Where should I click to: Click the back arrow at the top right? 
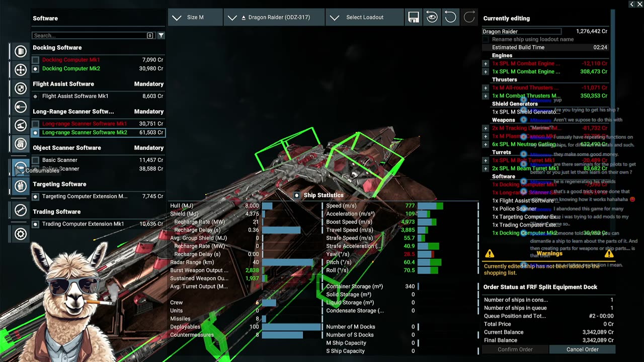tap(632, 4)
